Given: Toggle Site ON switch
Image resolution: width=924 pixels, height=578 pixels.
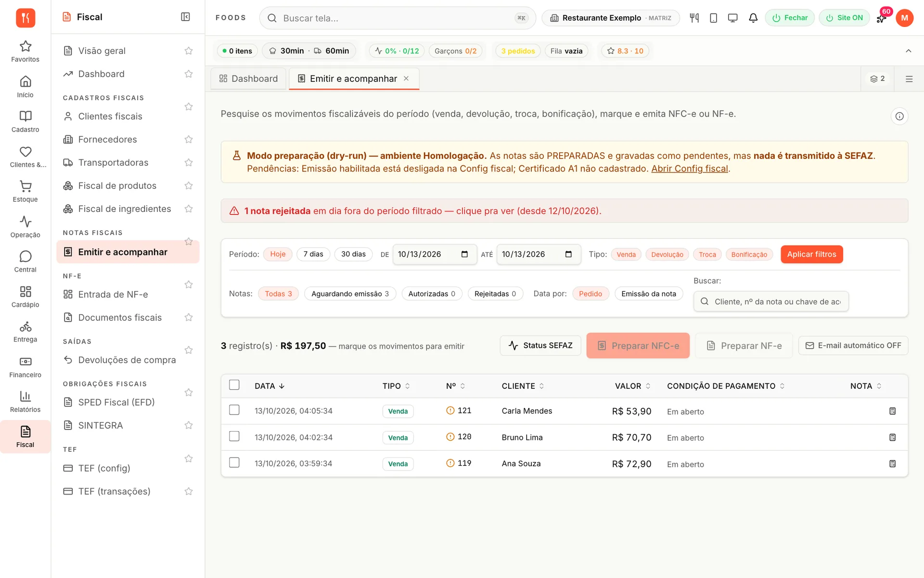Looking at the screenshot, I should [x=844, y=18].
